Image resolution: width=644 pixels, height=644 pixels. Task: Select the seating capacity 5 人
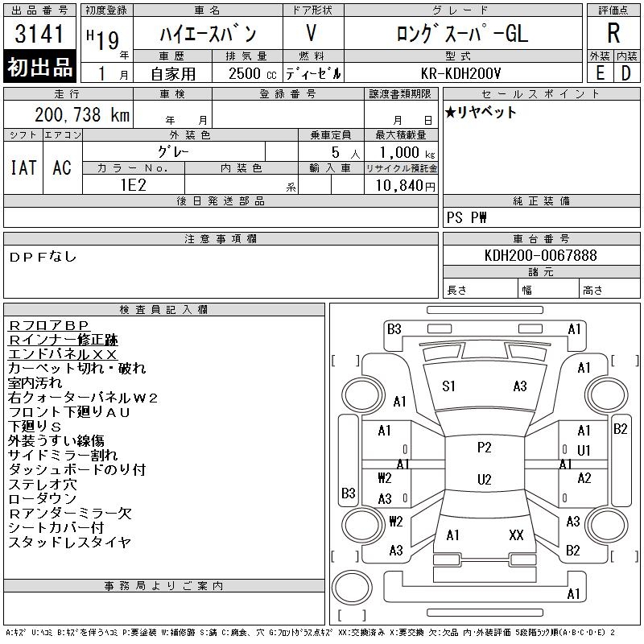[x=345, y=152]
